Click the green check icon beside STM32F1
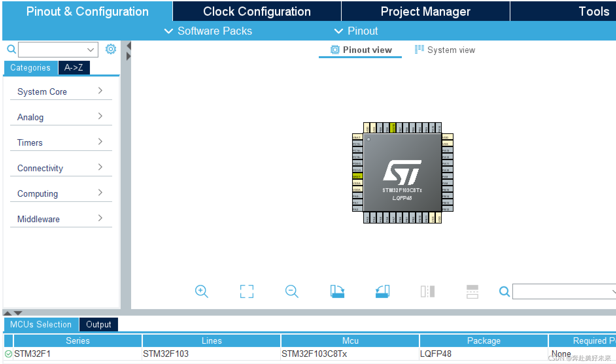 9,354
